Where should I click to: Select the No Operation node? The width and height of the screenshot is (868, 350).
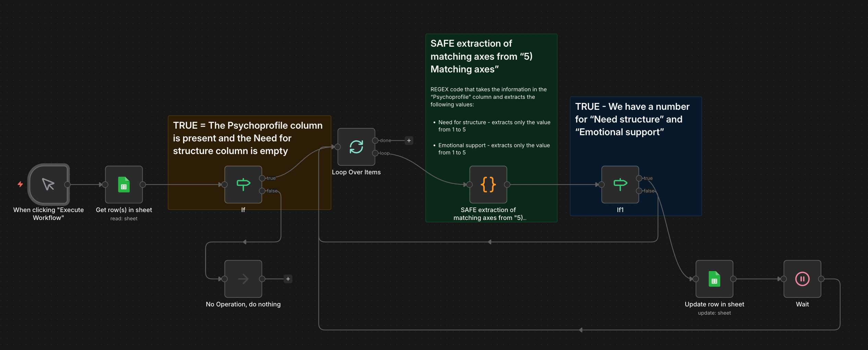243,279
